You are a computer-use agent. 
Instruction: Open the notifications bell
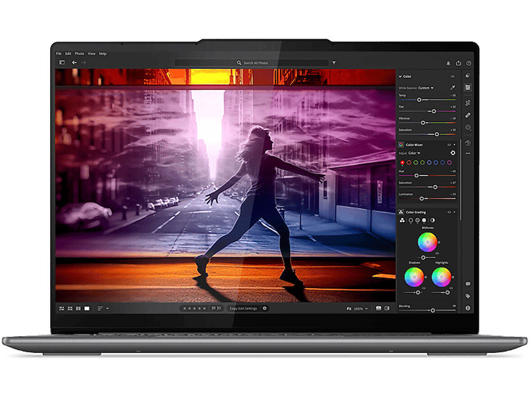tap(448, 63)
